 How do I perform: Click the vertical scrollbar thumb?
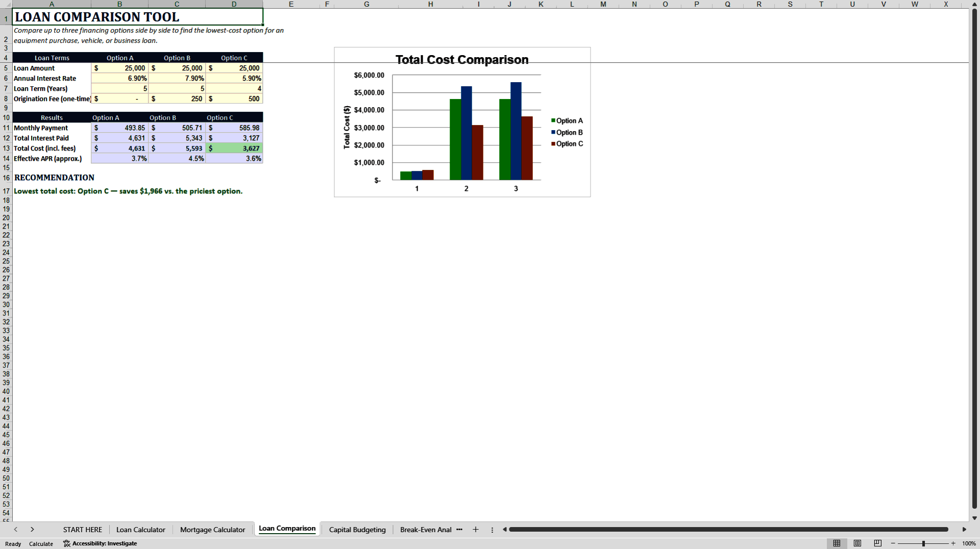pyautogui.click(x=974, y=259)
